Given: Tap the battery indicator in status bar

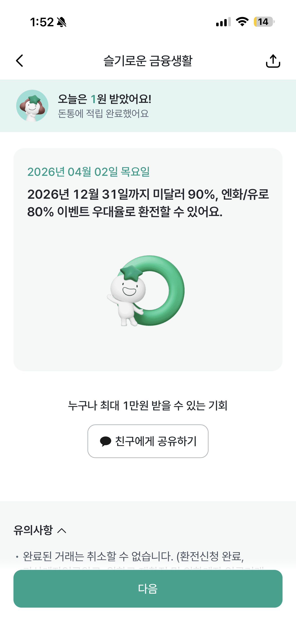Looking at the screenshot, I should click(264, 22).
